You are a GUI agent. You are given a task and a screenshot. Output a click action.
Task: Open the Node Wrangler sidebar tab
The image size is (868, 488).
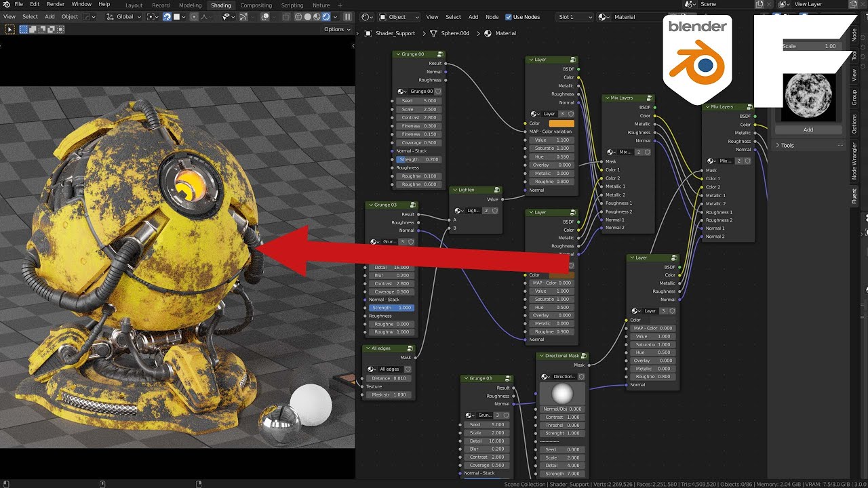click(x=854, y=161)
